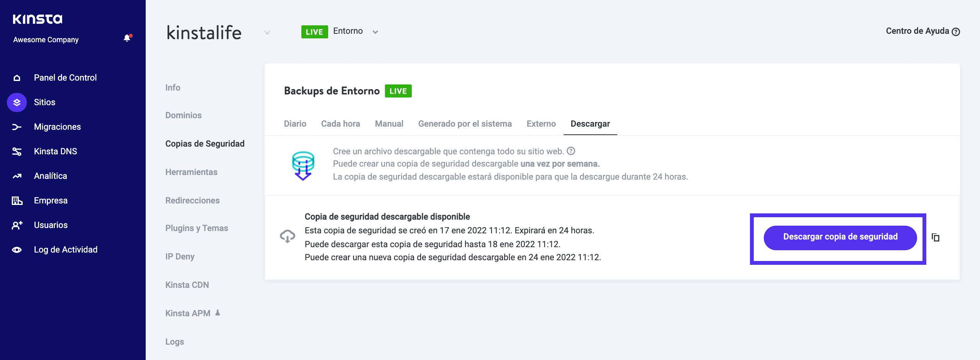Click the Kinsta DNS icon

tap(17, 152)
